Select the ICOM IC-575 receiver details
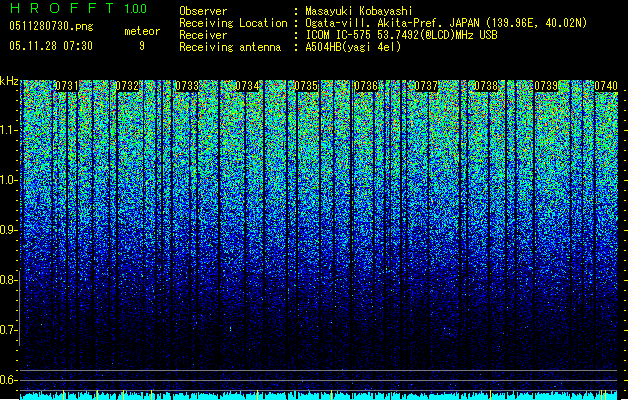Image resolution: width=629 pixels, height=400 pixels. [x=402, y=35]
